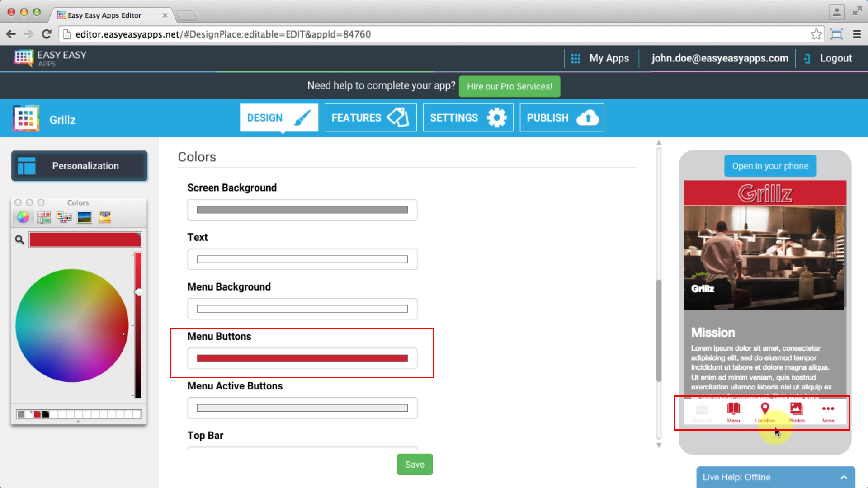Open the Chrome hamburger menu
Screen dimensions: 868x488
click(857, 34)
